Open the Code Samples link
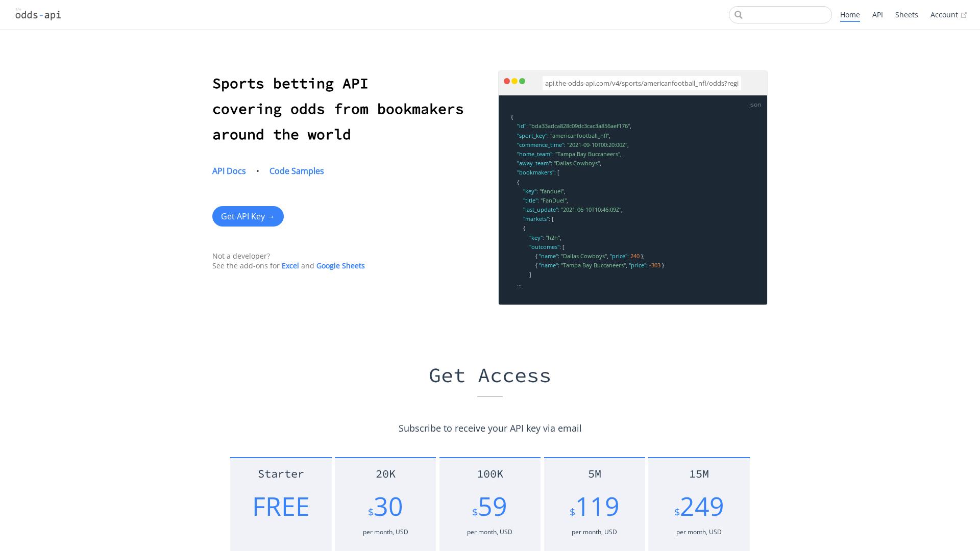The image size is (980, 551). (x=297, y=171)
